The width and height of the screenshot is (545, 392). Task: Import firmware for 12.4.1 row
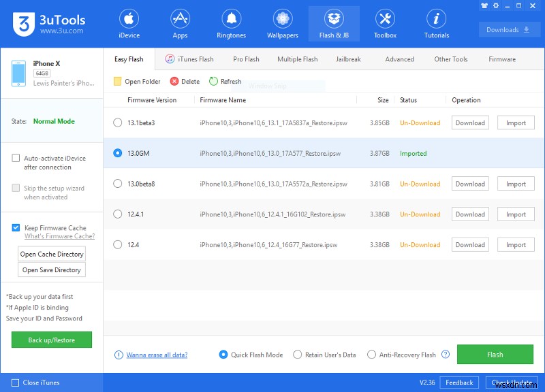point(516,214)
